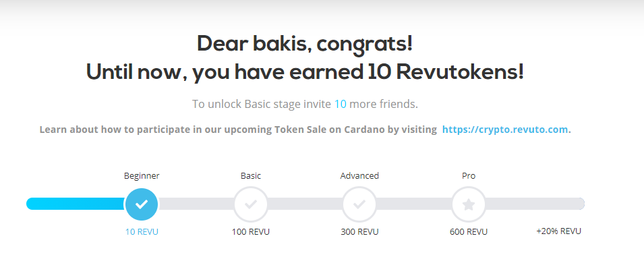This screenshot has width=644, height=257.
Task: Click the Beginner stage checkmark circle
Action: pos(142,204)
